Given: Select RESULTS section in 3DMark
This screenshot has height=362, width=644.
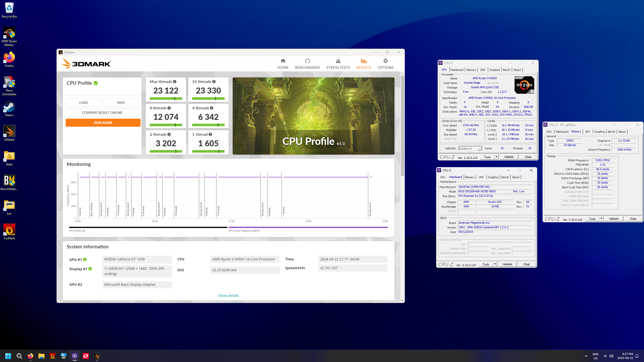Looking at the screenshot, I should click(x=364, y=64).
